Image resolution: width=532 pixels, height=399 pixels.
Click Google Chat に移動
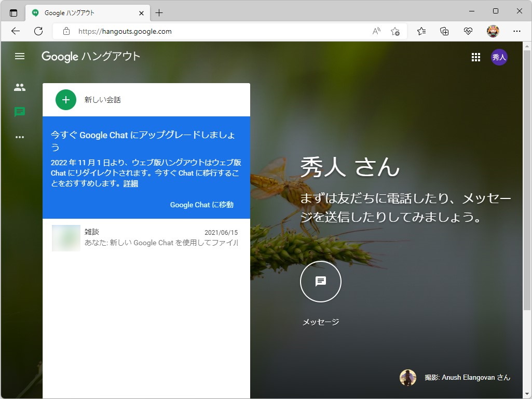coord(201,205)
